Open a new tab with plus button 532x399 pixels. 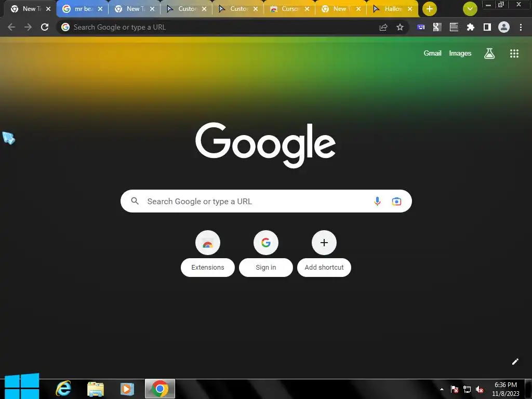tap(430, 9)
